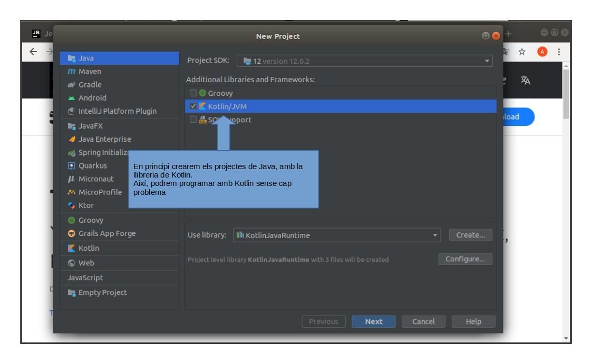The width and height of the screenshot is (592, 364).
Task: Select the Empty Project folder icon
Action: (x=71, y=292)
